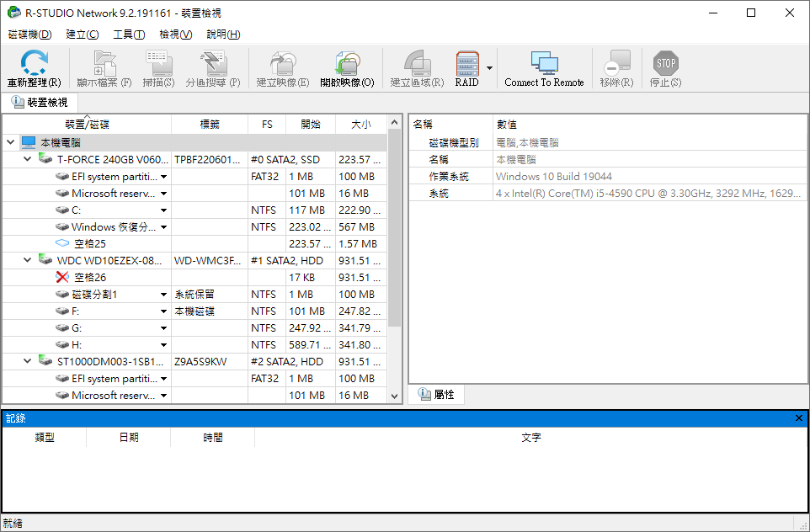Open the 檢視(V) menu

point(176,34)
